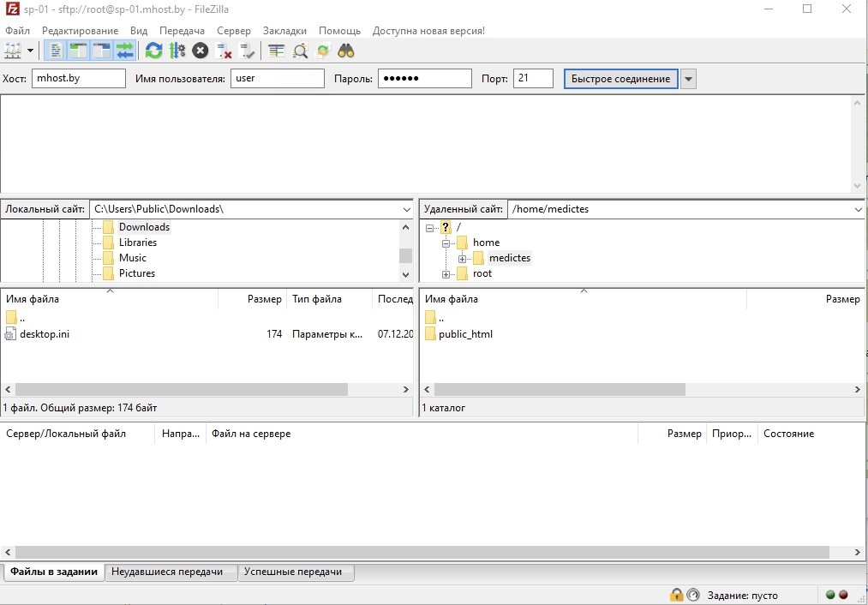
Task: Open the public_html folder on the server
Action: click(465, 334)
